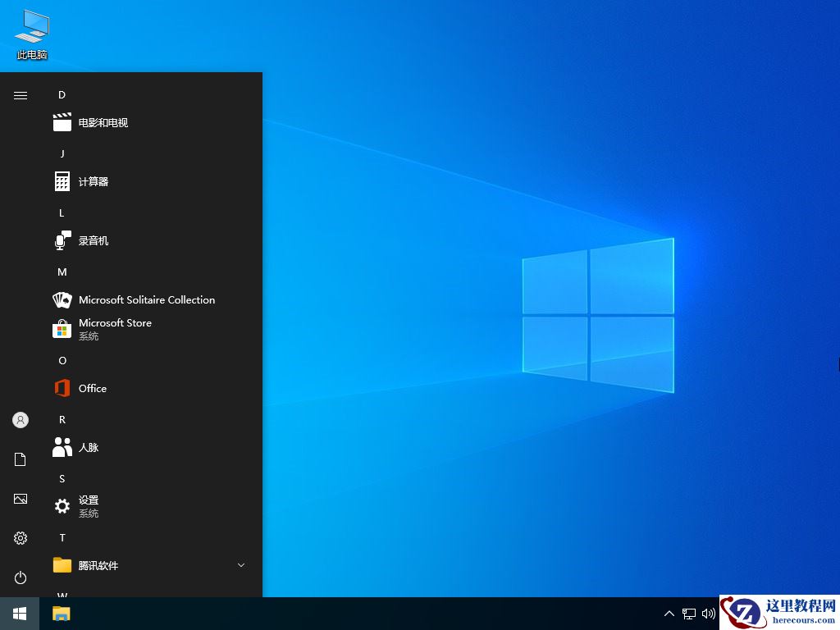Viewport: 840px width, 630px height.
Task: Open 此电脑 from the desktop
Action: (31, 33)
